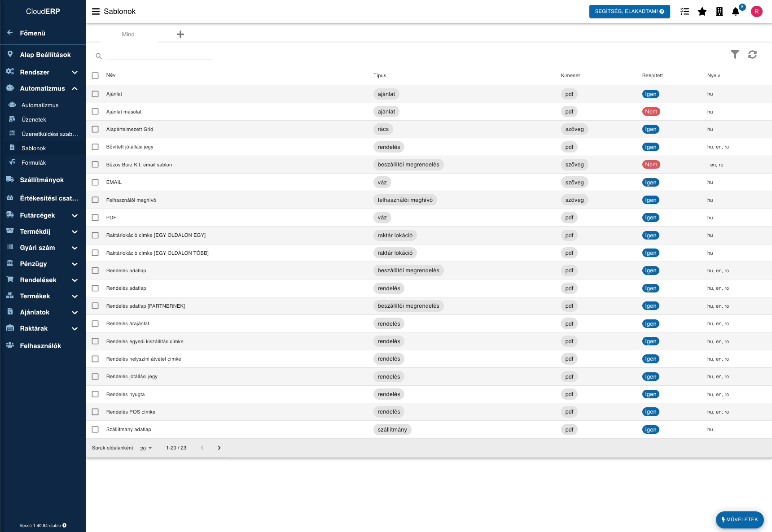The width and height of the screenshot is (772, 532).
Task: Click into the search input field
Action: [159, 56]
